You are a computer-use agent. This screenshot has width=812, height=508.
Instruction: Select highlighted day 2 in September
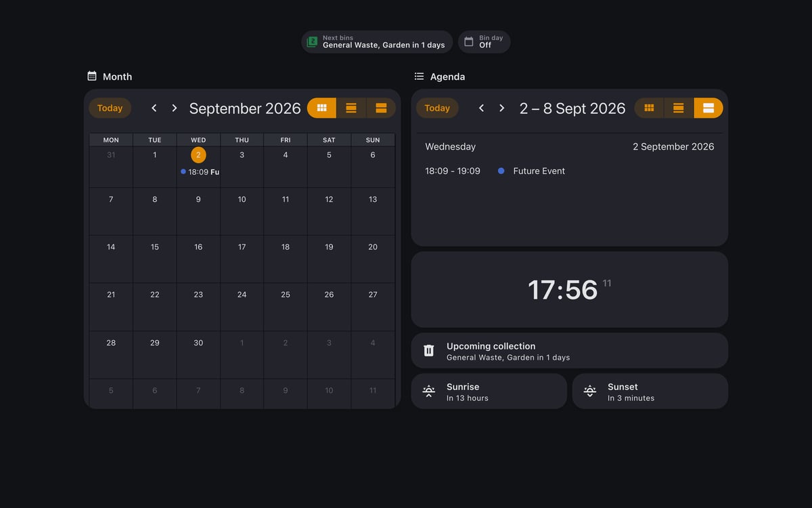pyautogui.click(x=198, y=155)
